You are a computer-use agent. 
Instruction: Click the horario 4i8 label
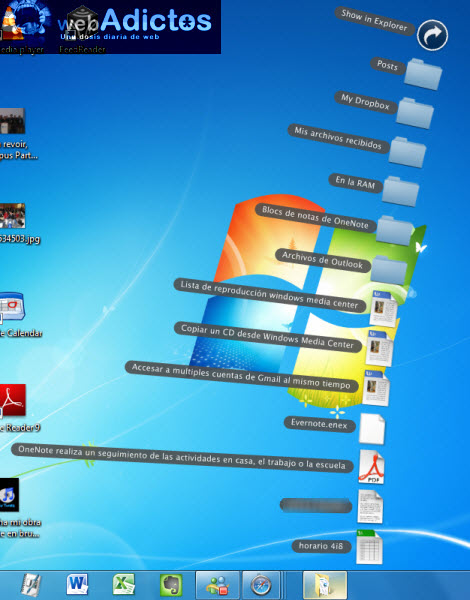[x=321, y=546]
